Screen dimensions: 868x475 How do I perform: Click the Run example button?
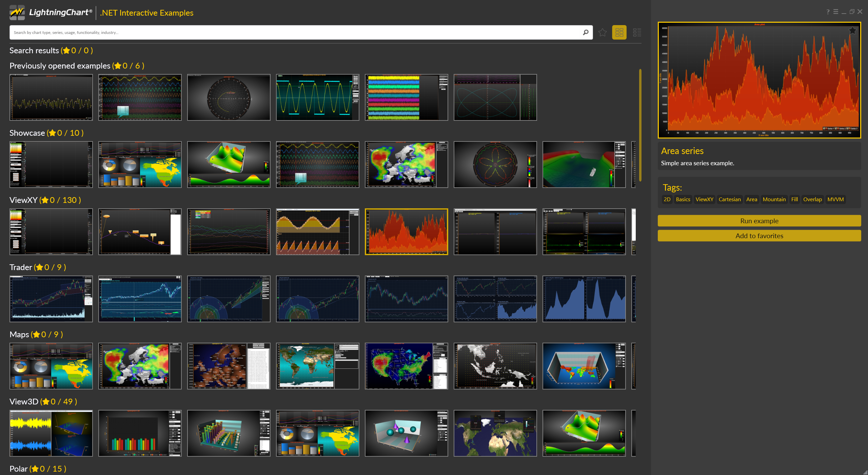click(759, 221)
